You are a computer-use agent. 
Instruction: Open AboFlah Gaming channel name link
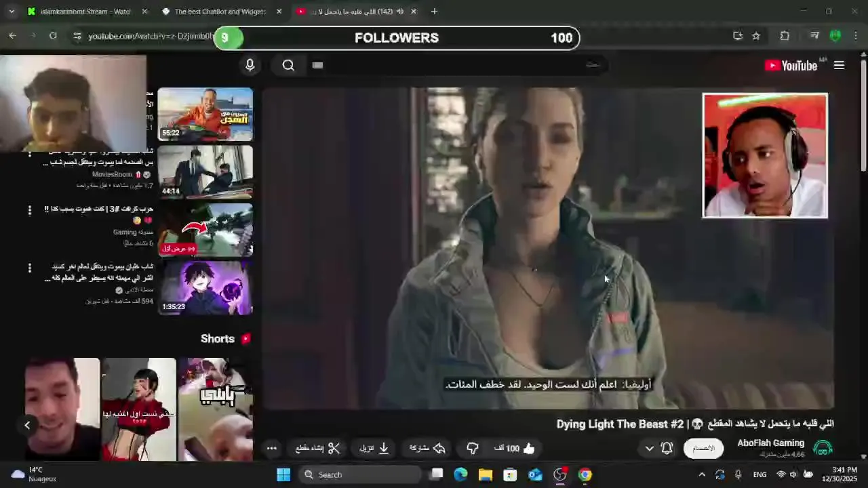point(771,443)
